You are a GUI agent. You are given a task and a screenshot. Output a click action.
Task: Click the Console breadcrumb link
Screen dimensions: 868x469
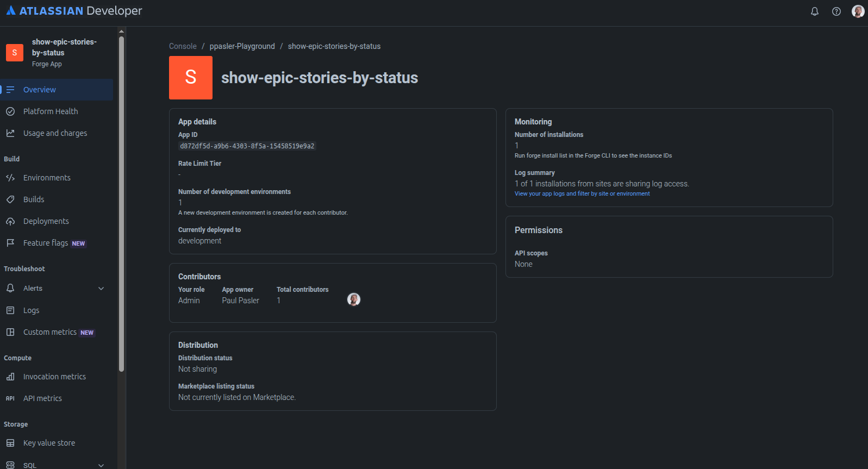pos(183,46)
